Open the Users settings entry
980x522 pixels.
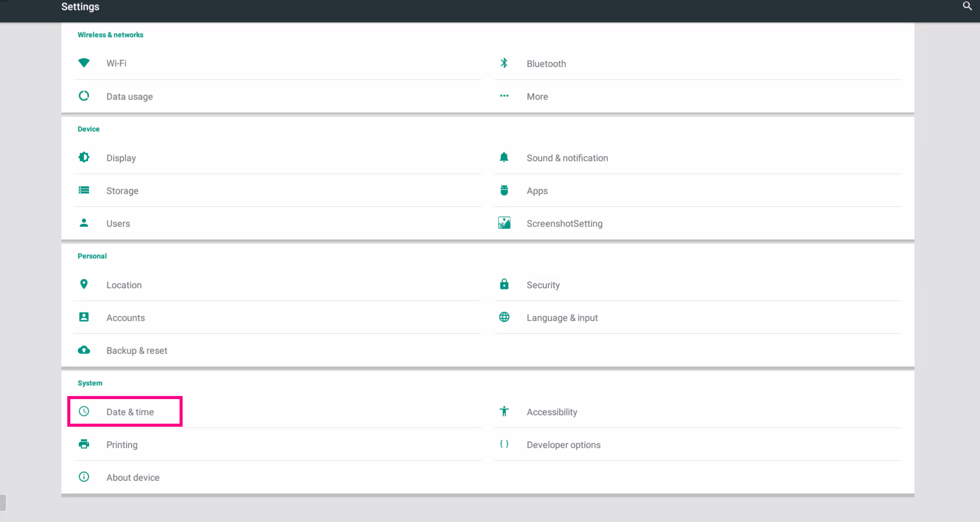[x=118, y=224]
